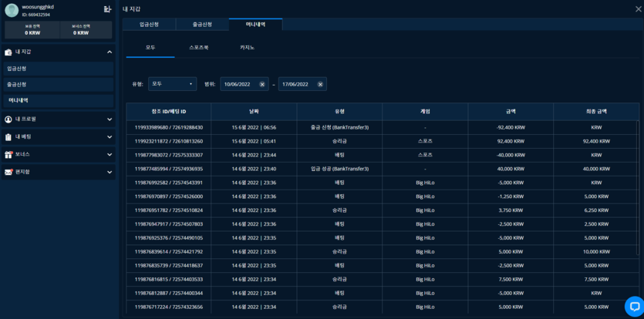The image size is (644, 319).
Task: Click the date 15 6월 2022 | 06:56
Action: pos(254,128)
